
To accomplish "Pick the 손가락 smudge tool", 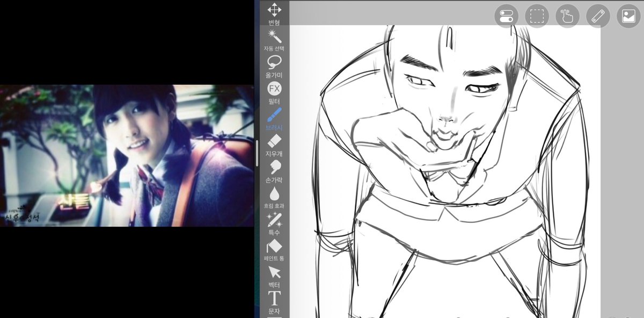I will [x=274, y=172].
